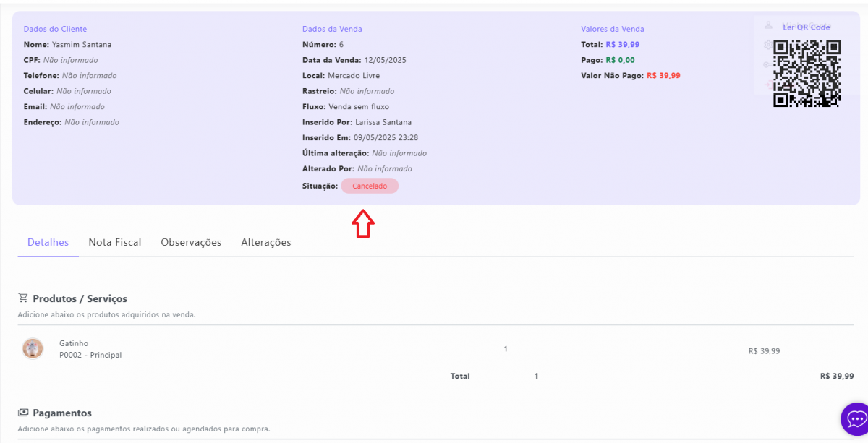Click the faded settings gear icon
The height and width of the screenshot is (443, 868).
768,45
